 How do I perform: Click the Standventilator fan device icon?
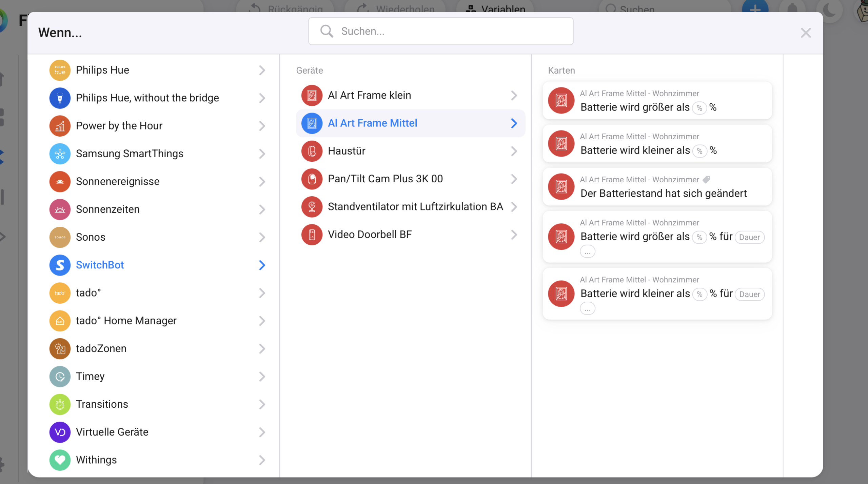(x=312, y=206)
